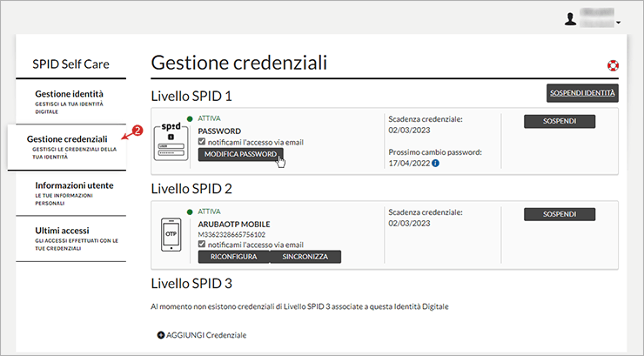Click expiry date in SPID 1 card

tap(409, 131)
